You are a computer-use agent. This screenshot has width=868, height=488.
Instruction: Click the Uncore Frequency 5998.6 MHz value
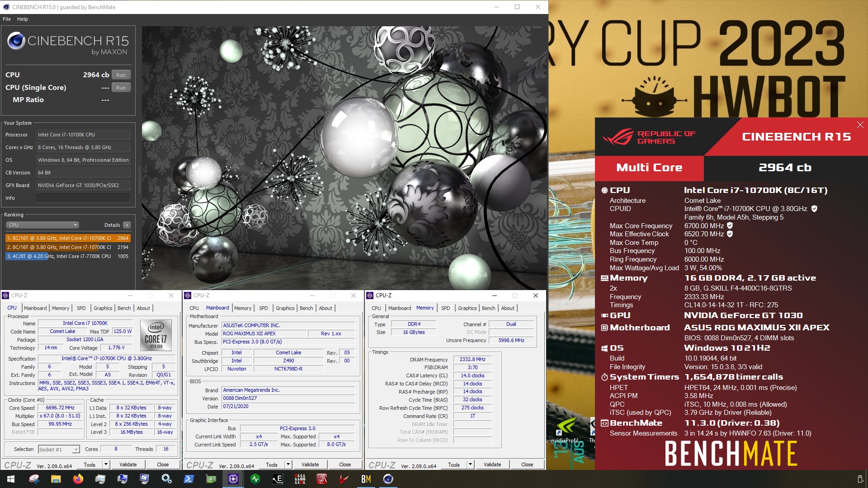point(511,340)
